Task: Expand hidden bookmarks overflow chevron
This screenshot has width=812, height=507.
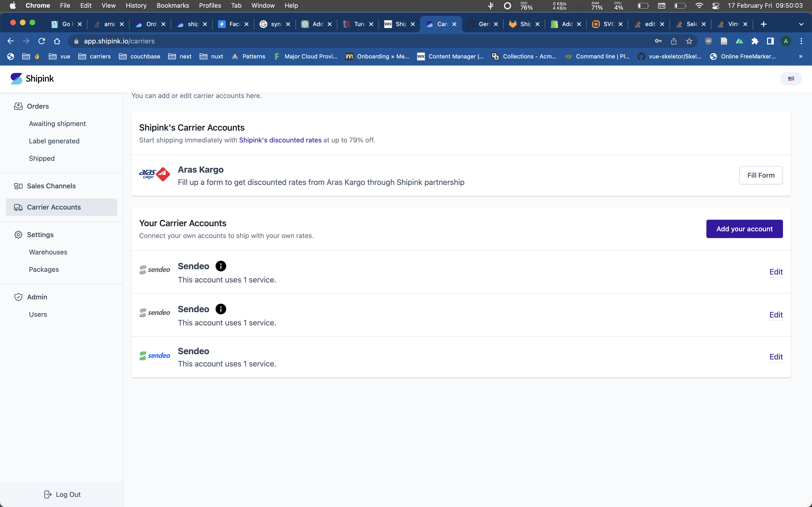Action: coord(801,56)
